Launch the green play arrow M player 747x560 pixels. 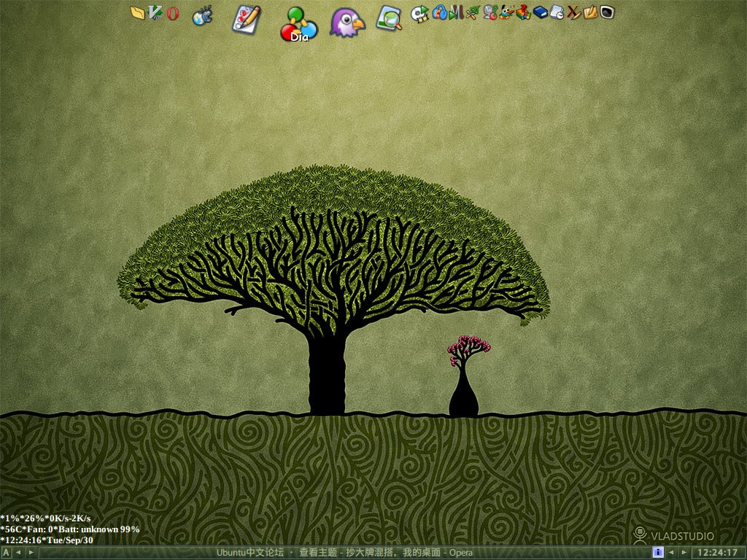[x=456, y=12]
